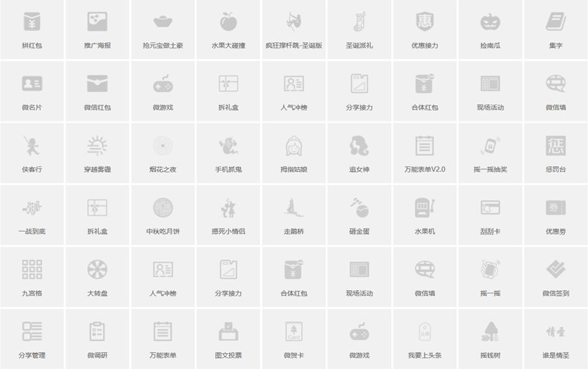Choose the 刮刮卡 scratch card icon

tap(490, 208)
